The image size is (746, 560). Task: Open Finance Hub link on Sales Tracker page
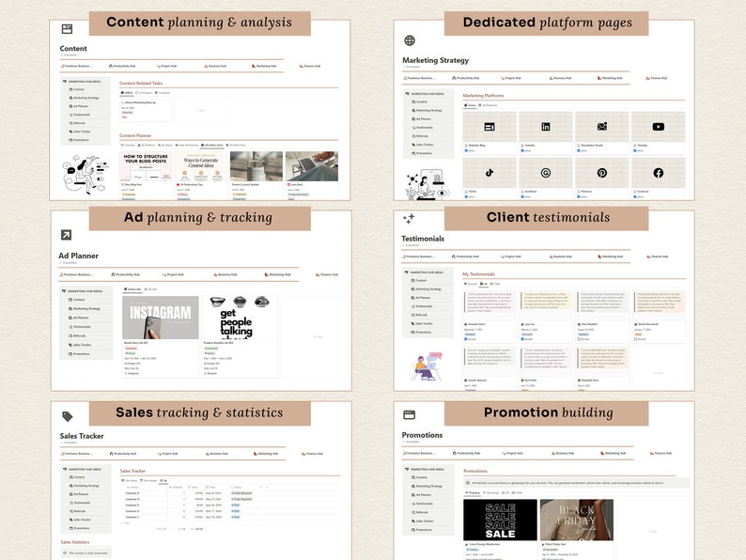pos(315,454)
